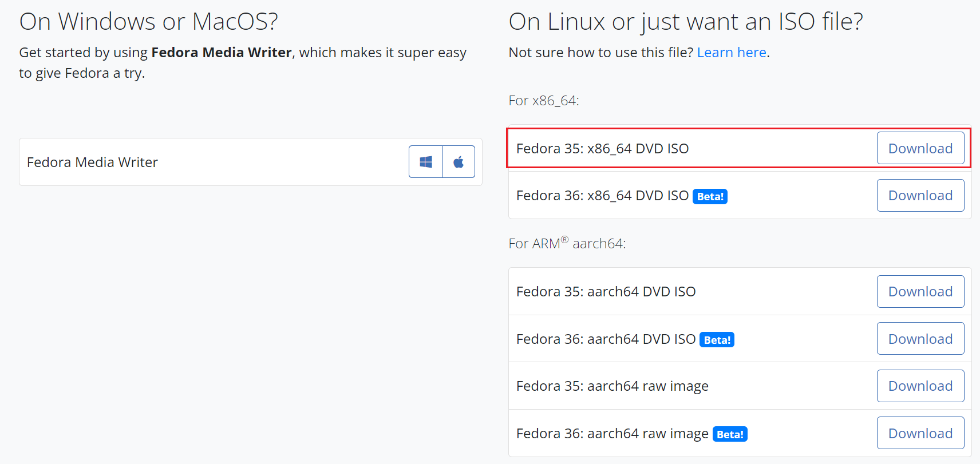Click 'Fedora 36: aarch64 raw image' text
The image size is (980, 464).
612,434
